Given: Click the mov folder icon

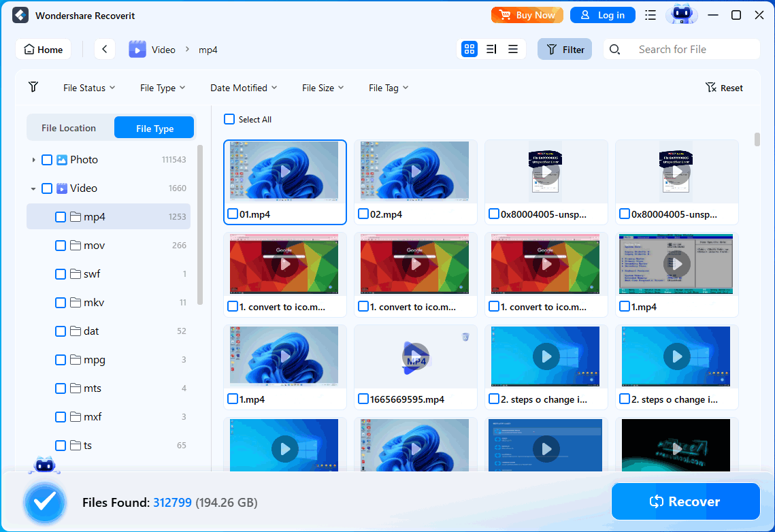Looking at the screenshot, I should [x=76, y=245].
